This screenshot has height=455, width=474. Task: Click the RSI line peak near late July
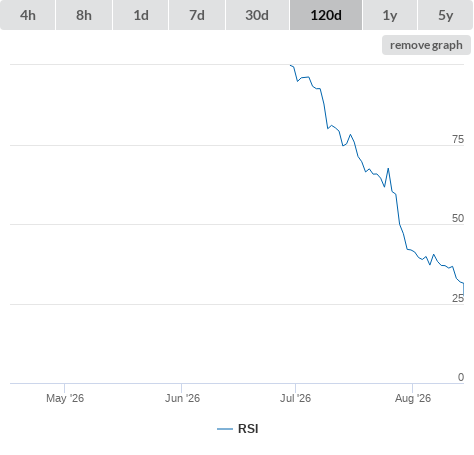pyautogui.click(x=388, y=169)
